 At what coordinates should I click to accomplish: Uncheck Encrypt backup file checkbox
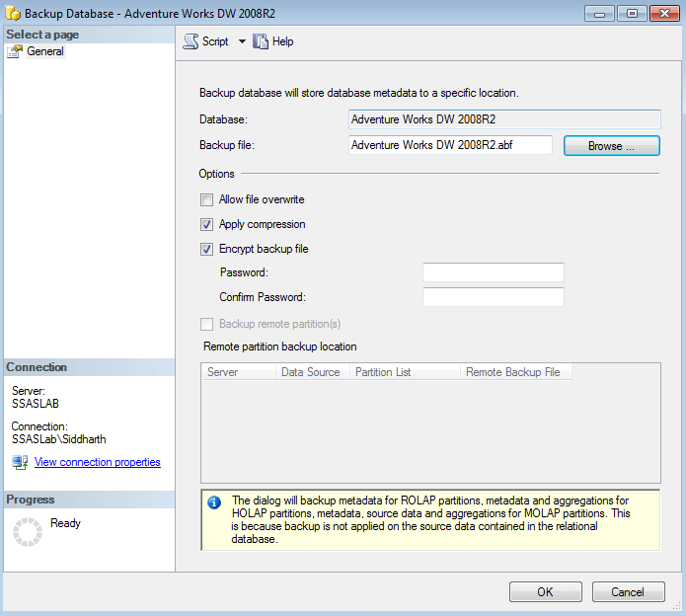pyautogui.click(x=206, y=250)
